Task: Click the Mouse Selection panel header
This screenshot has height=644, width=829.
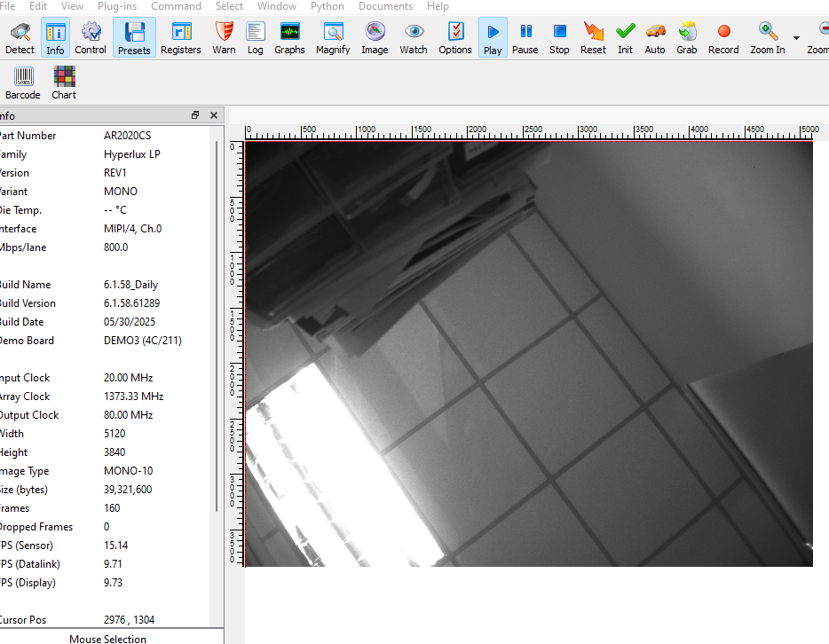Action: click(x=108, y=639)
